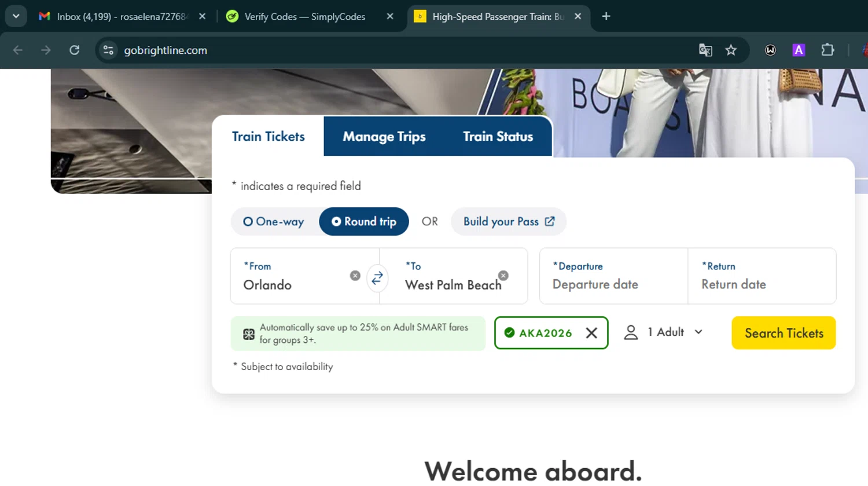The height and width of the screenshot is (486, 868).
Task: Clear the West Palm Beach destination
Action: click(x=503, y=276)
